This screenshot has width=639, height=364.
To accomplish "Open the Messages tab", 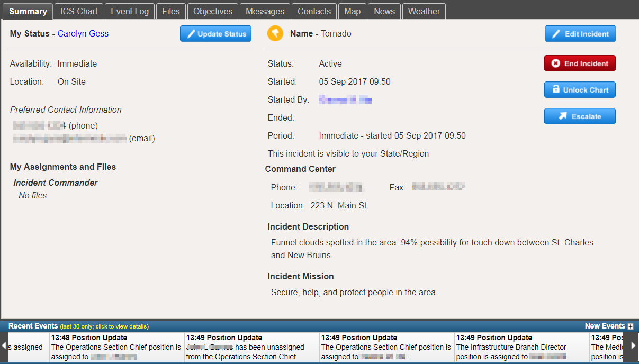I will coord(265,11).
